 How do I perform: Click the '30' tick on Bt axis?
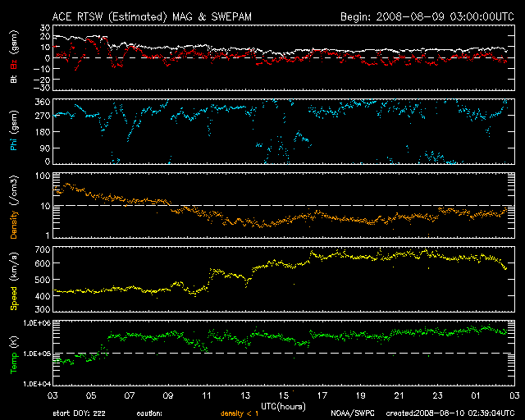(x=45, y=28)
